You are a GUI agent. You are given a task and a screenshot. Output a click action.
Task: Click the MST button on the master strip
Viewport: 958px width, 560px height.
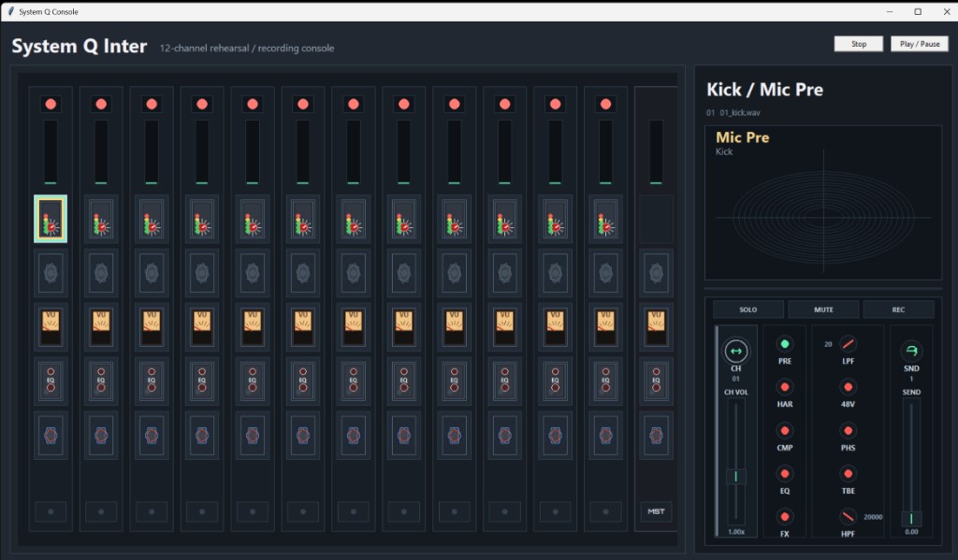(x=656, y=511)
